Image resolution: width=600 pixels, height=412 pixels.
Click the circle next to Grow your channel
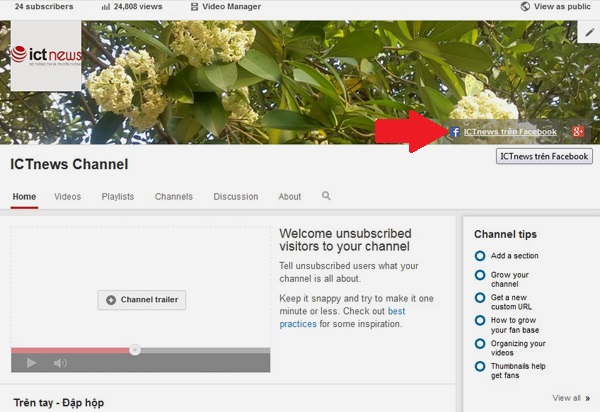(480, 275)
